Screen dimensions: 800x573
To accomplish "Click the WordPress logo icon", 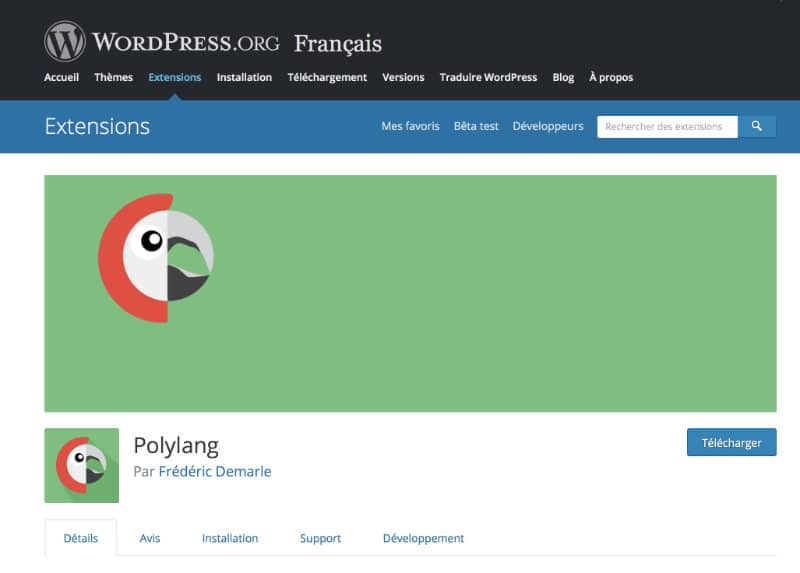I will click(x=65, y=41).
